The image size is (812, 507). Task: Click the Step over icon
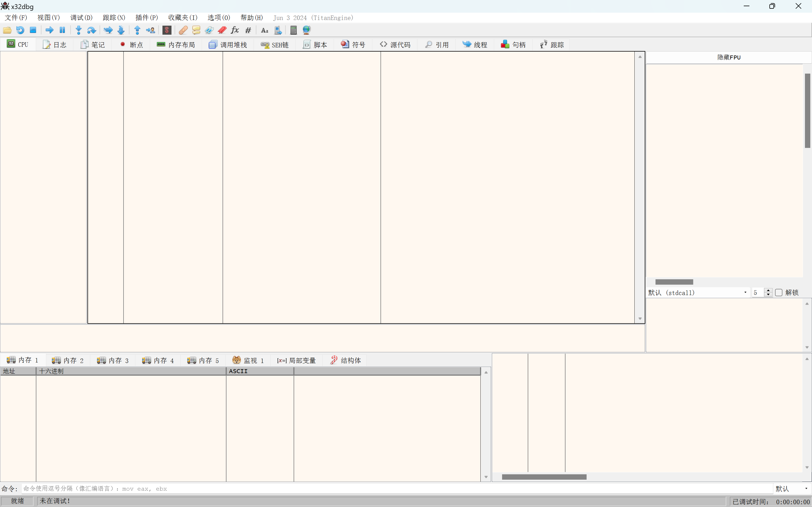pos(92,30)
